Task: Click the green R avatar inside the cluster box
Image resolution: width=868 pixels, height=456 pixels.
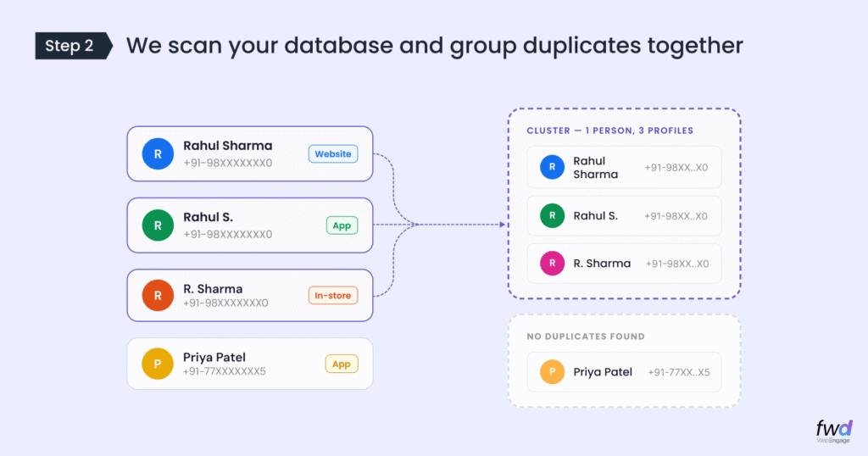Action: tap(552, 215)
